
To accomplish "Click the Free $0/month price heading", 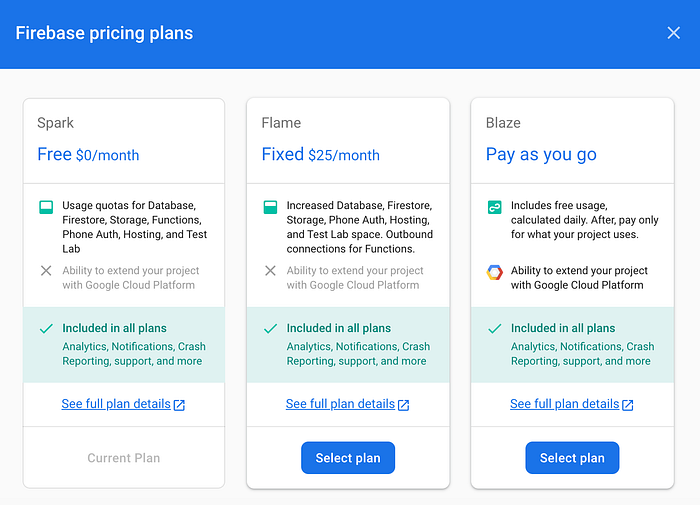I will [88, 155].
